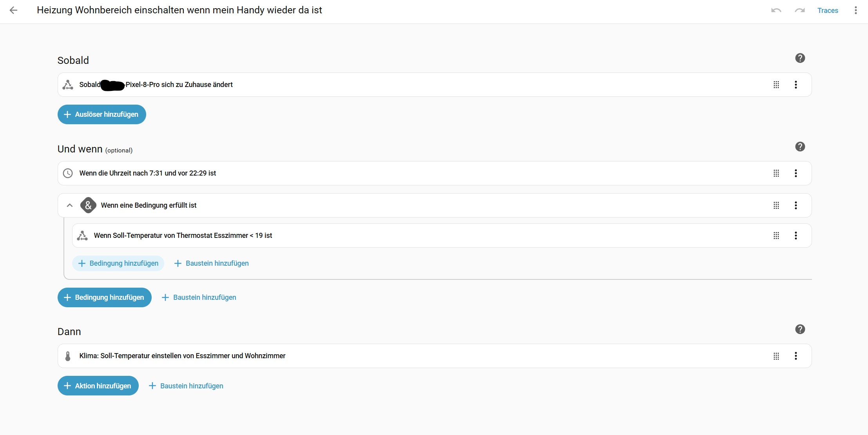Open help for the Und wenn section
The image size is (868, 435).
coord(800,147)
